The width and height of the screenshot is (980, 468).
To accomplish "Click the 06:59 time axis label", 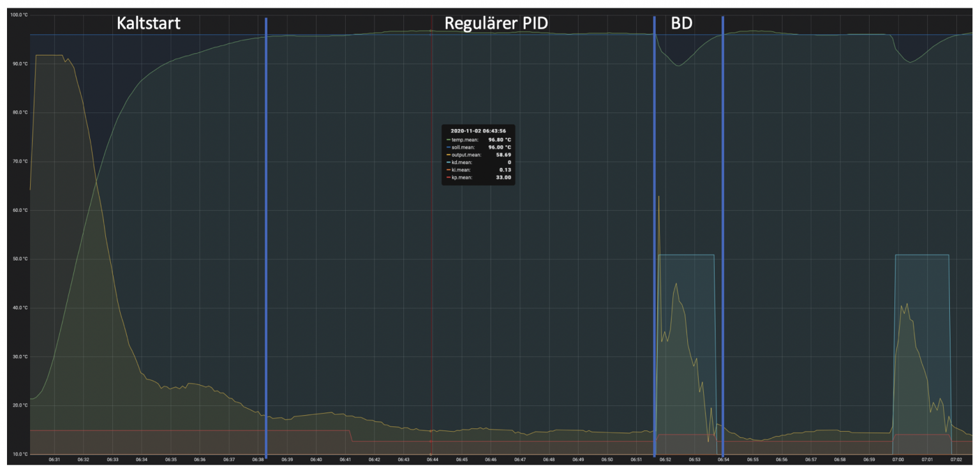I will pyautogui.click(x=868, y=460).
